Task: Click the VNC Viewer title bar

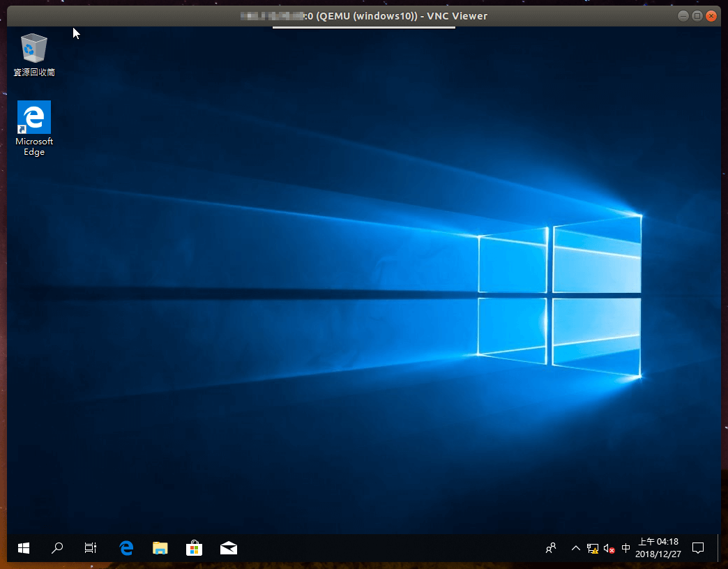Action: 363,15
